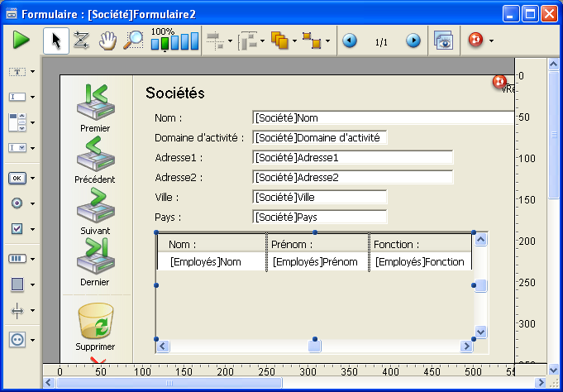
Task: Click the Suivant navigation button
Action: point(95,210)
